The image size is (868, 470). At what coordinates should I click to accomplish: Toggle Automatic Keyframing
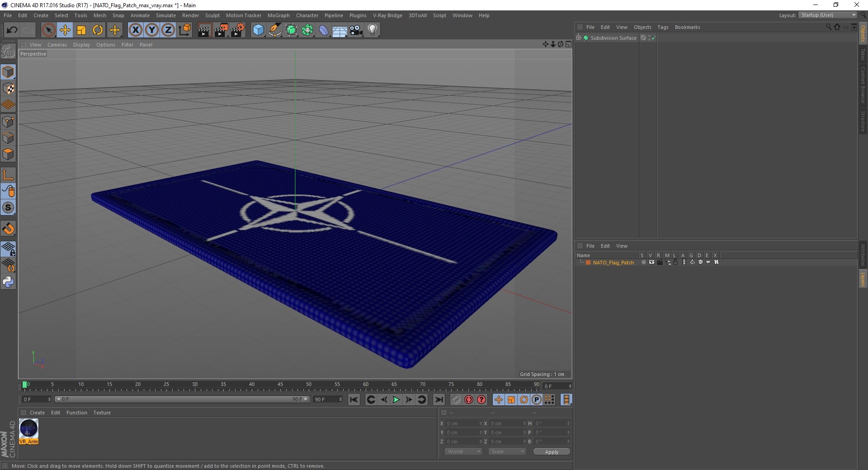(469, 399)
